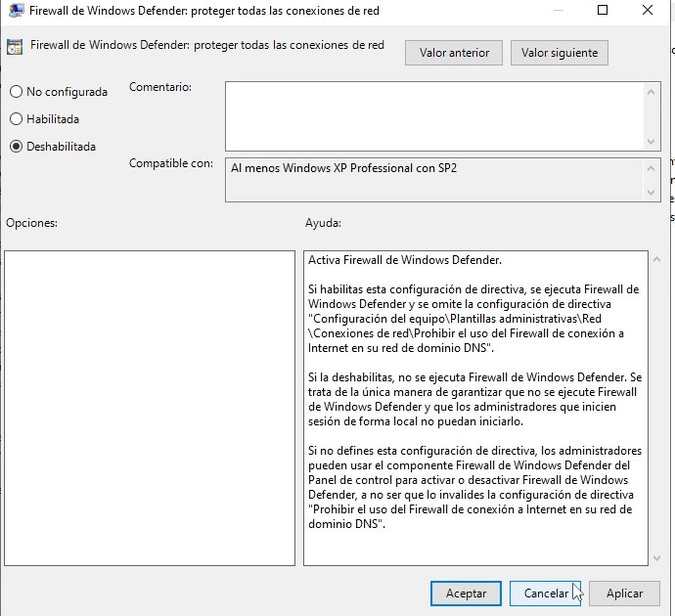Click the policy setting icon beside the header

point(15,46)
